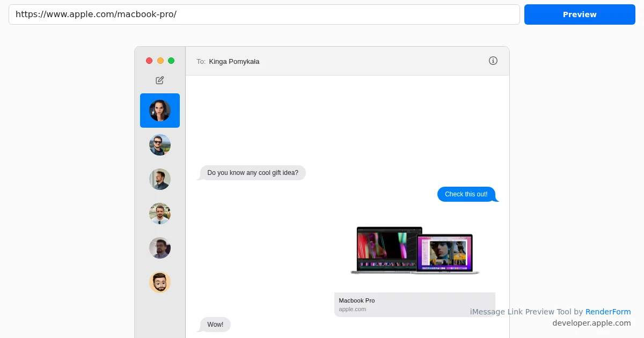Viewport: 644px width, 338px height.
Task: Click the 'Wow!' message bubble
Action: [x=215, y=325]
